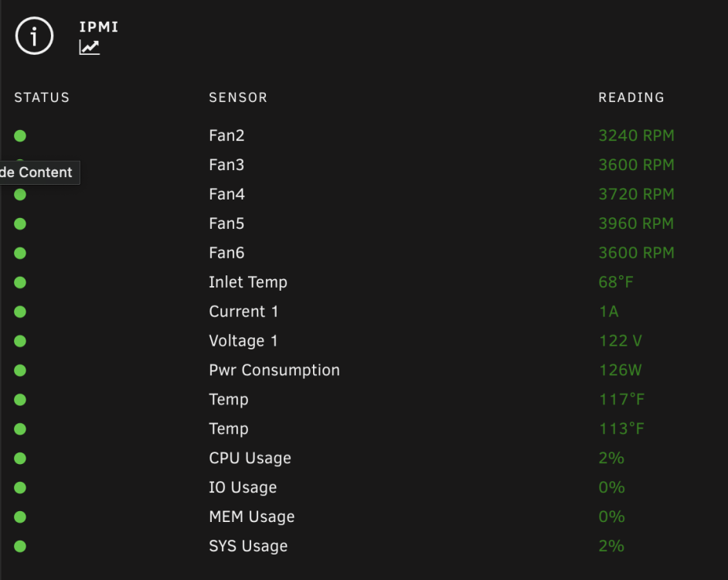This screenshot has width=728, height=580.
Task: Click the IPMI panel title
Action: [98, 27]
